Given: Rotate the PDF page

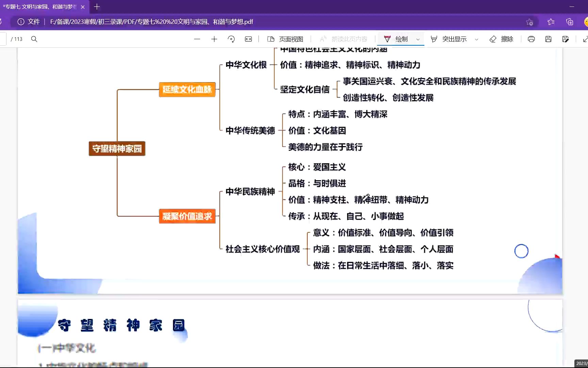Looking at the screenshot, I should [231, 39].
